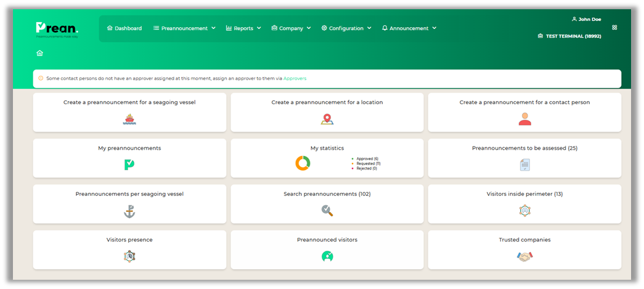Open the grid apps icon at top right
The image size is (644, 289).
pyautogui.click(x=614, y=28)
